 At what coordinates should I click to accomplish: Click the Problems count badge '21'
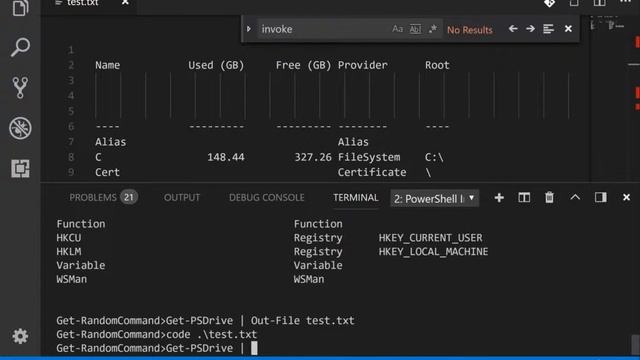pyautogui.click(x=129, y=198)
